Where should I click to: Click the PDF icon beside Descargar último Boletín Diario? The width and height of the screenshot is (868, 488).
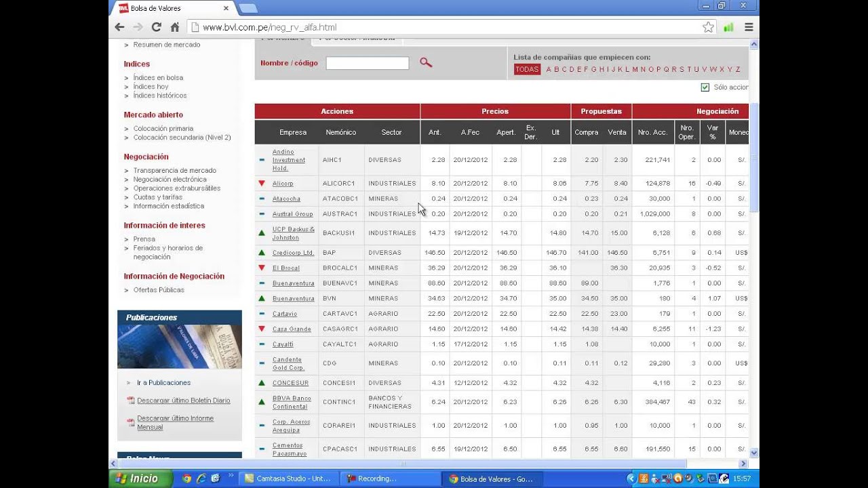131,401
